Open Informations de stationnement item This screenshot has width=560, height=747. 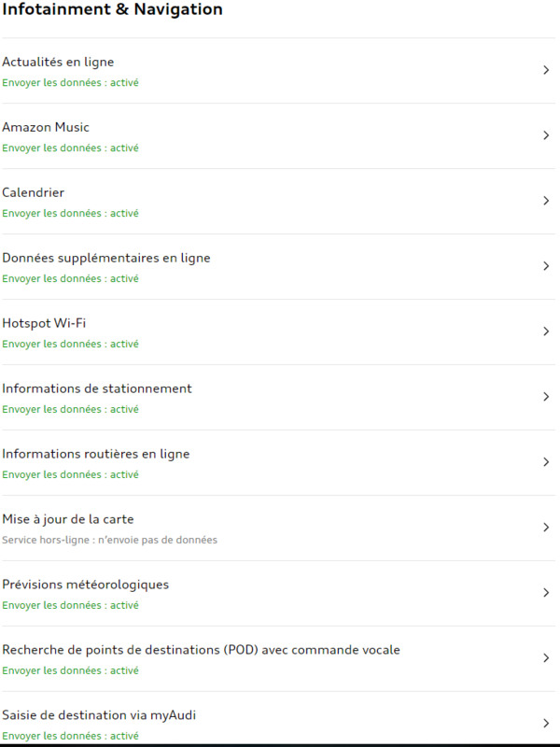[97, 389]
